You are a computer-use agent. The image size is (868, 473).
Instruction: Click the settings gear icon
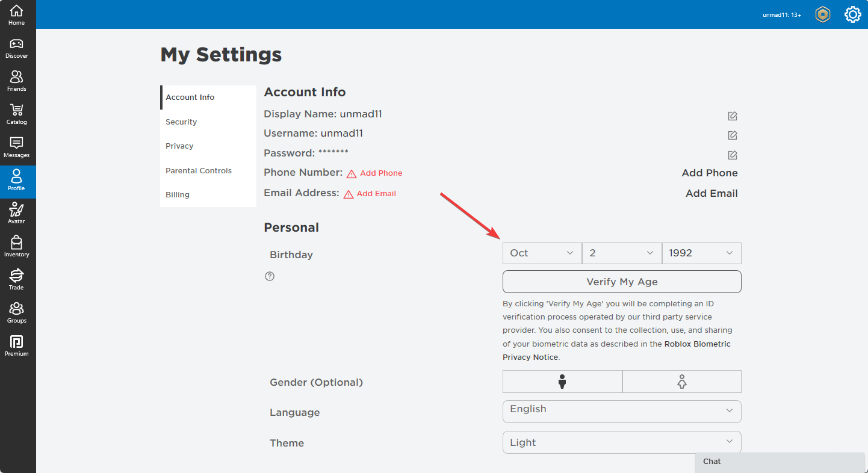point(852,14)
